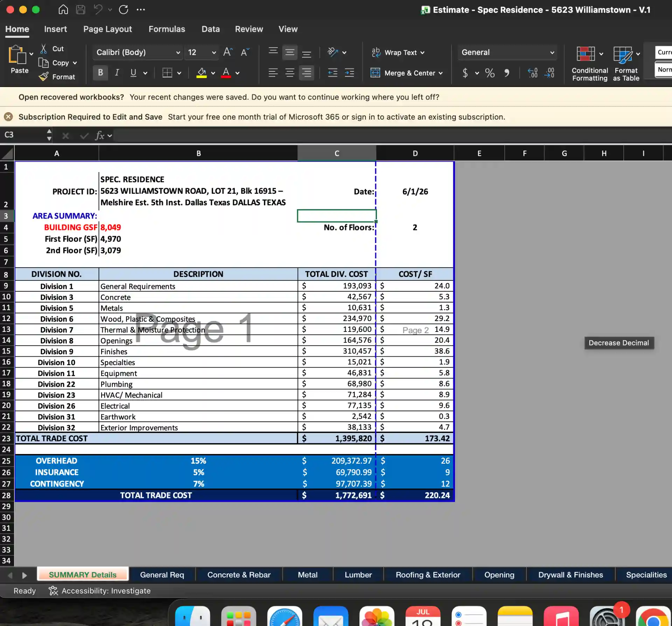
Task: Click the Conditional Formatting icon
Action: click(x=586, y=54)
